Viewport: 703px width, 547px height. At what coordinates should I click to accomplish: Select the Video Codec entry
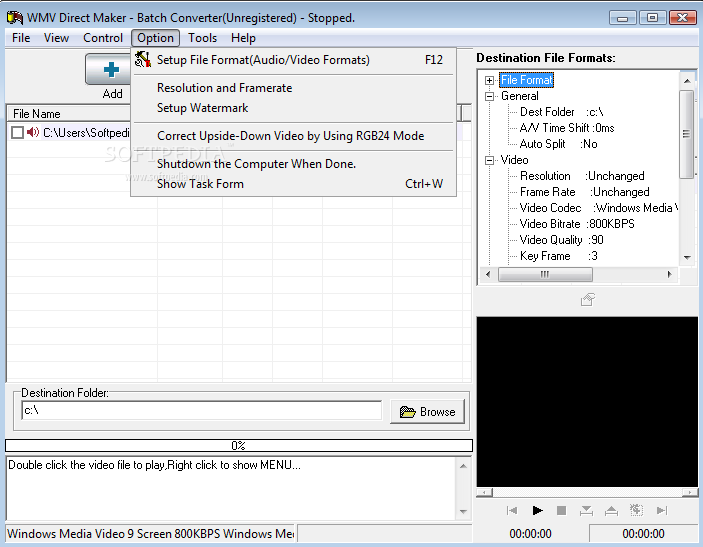coord(599,208)
